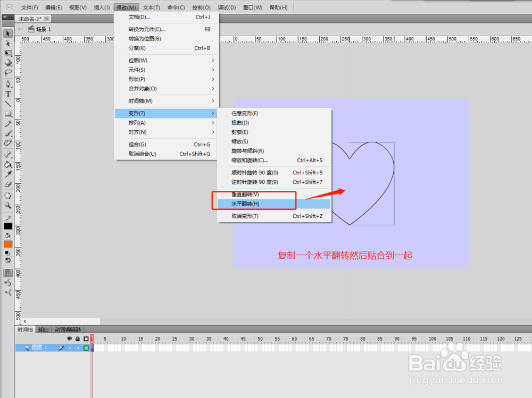532x398 pixels.
Task: Toggle lock dot of 图层 1
Action: (78, 348)
